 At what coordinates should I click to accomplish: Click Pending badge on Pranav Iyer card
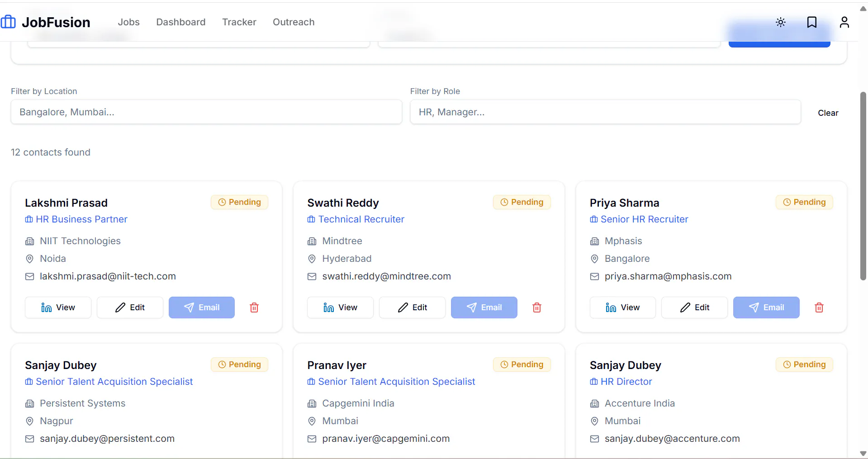[x=522, y=364]
